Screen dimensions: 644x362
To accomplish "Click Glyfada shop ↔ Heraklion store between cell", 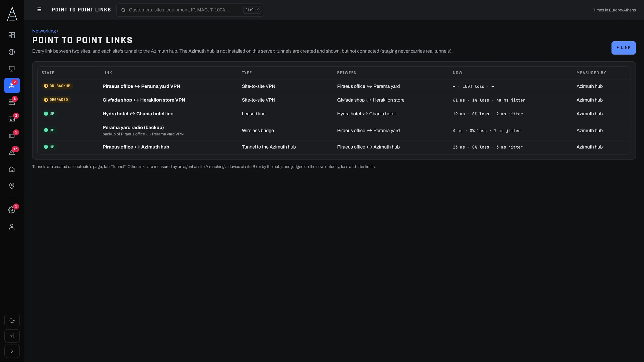I will (x=371, y=100).
